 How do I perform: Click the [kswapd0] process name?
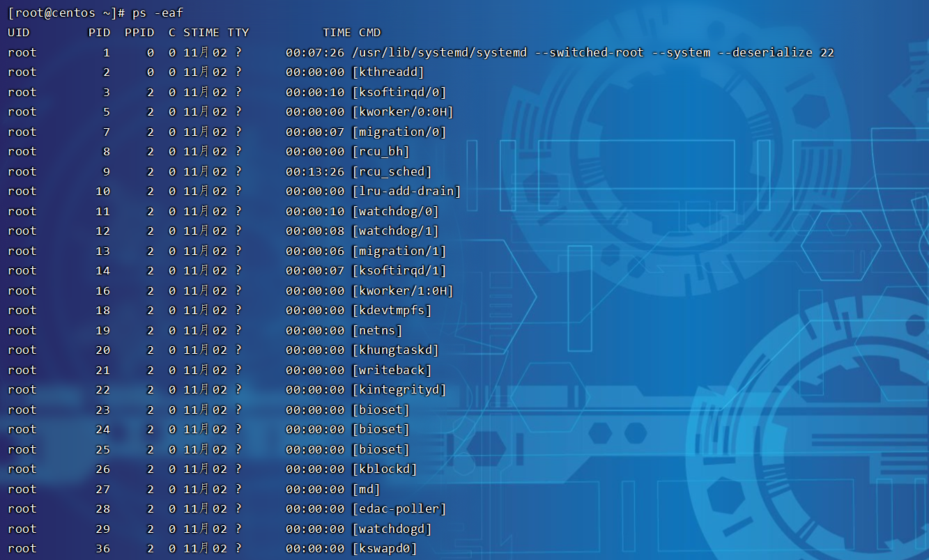[385, 548]
